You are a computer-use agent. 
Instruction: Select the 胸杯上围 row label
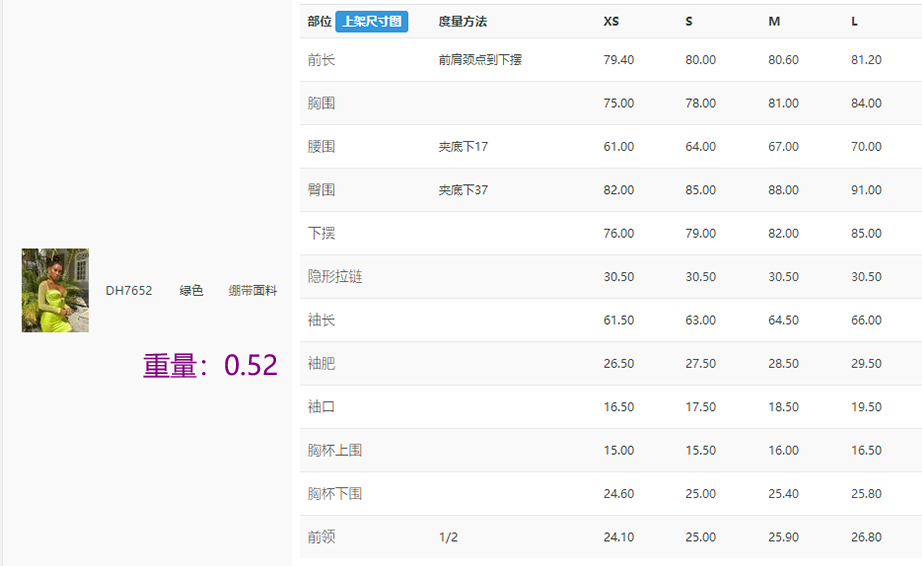(x=335, y=450)
